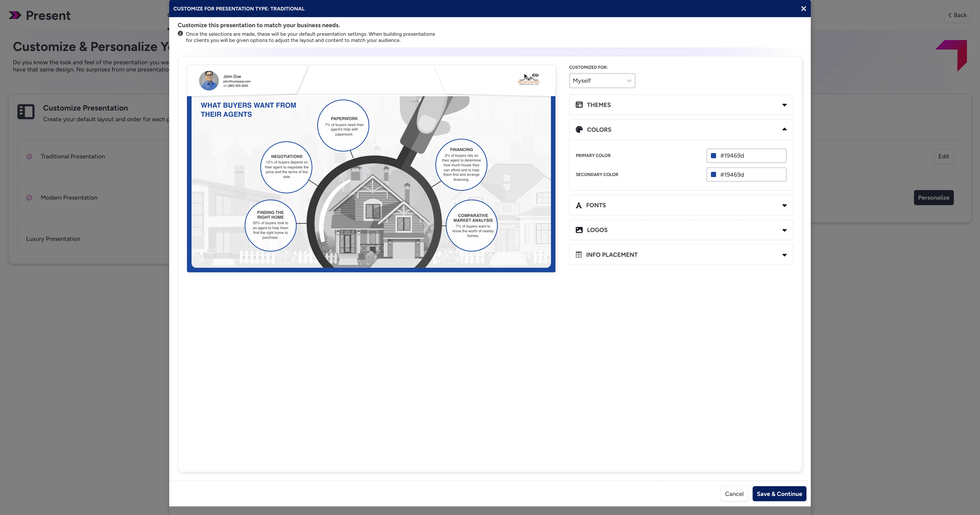Click John Doe's profile photo
Viewport: 980px width, 515px height.
pos(209,81)
